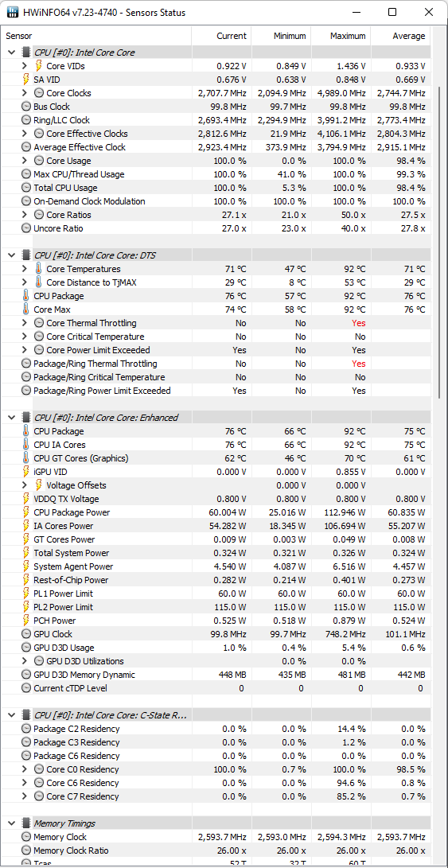Viewport: 448px width, 868px height.
Task: Click the icon beside Package C2 Residency
Action: [x=26, y=729]
